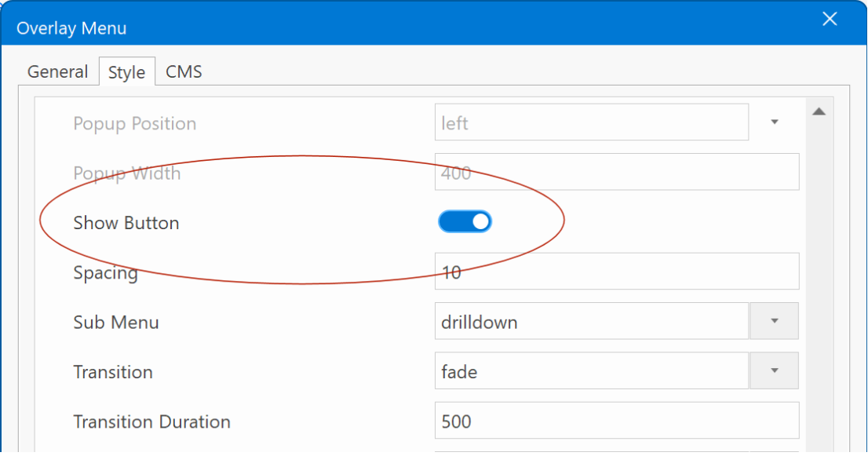Image resolution: width=868 pixels, height=456 pixels.
Task: Click the Sub Menu label
Action: [x=115, y=323]
